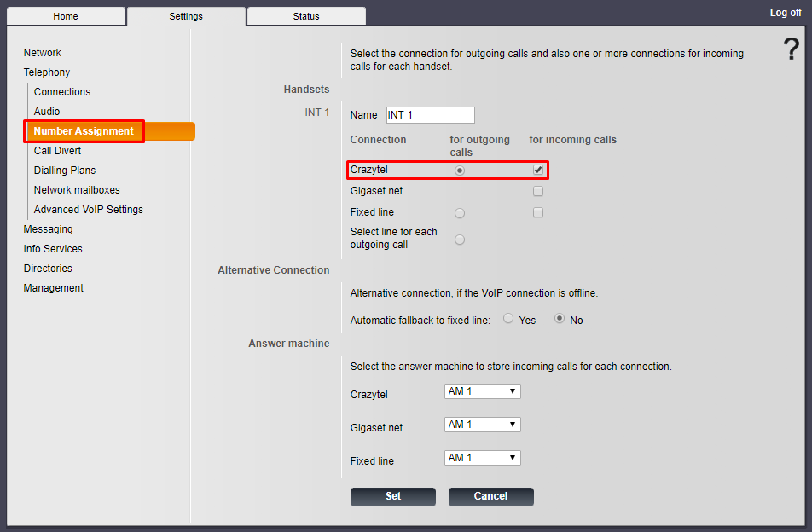Image resolution: width=812 pixels, height=532 pixels.
Task: Switch to the Status tab
Action: tap(305, 16)
